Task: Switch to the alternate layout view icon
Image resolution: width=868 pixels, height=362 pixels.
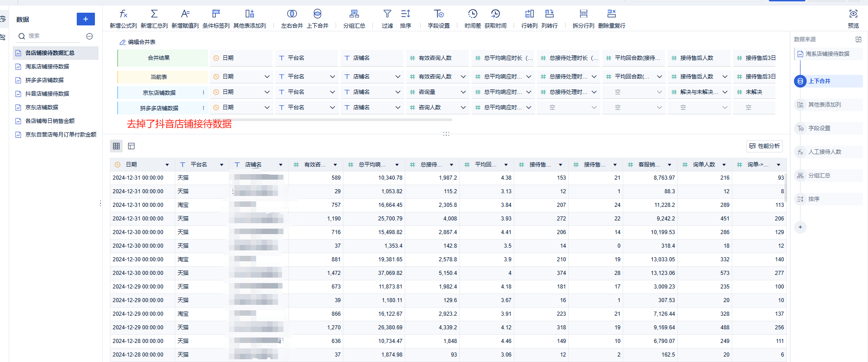Action: pos(131,146)
